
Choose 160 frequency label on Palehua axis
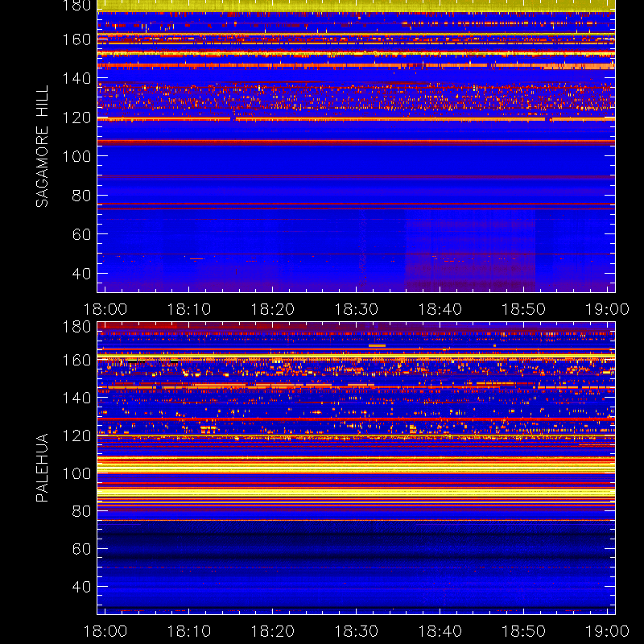[x=76, y=360]
